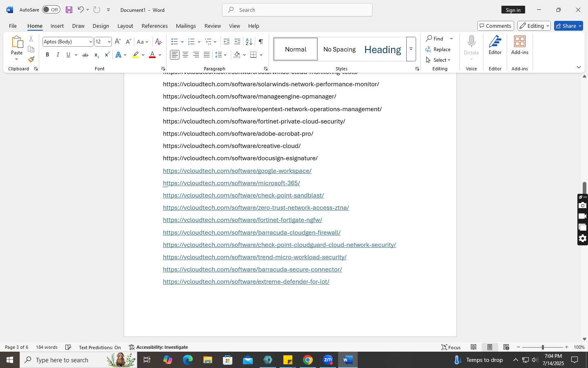Increase paragraph indent
Screen dimensions: 588x368
[237, 42]
